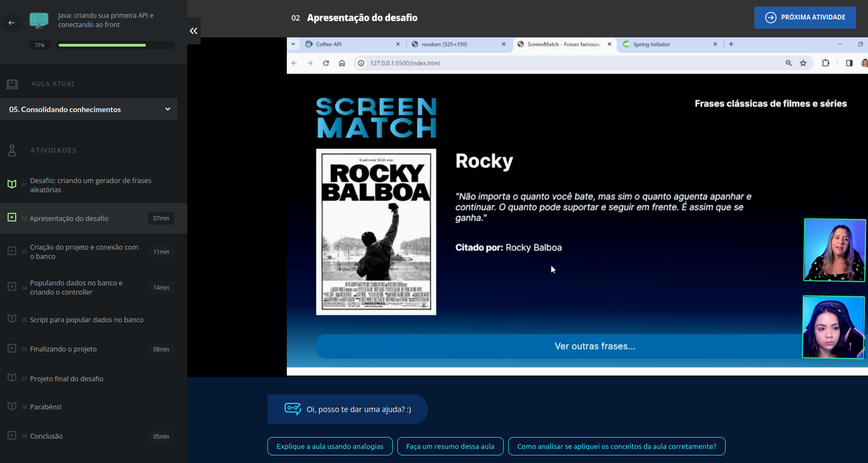Open new browser tab with plus icon
Screen dimensions: 868x463
click(731, 44)
